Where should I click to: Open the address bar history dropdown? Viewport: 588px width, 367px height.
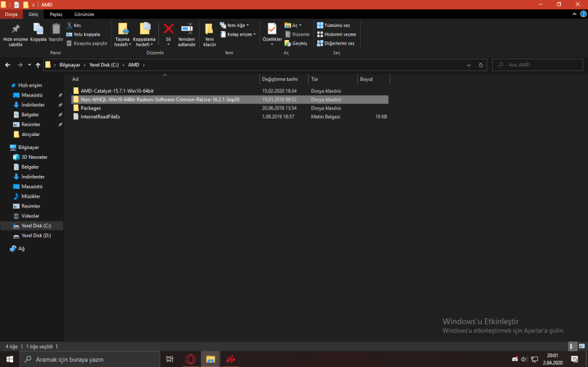point(468,65)
